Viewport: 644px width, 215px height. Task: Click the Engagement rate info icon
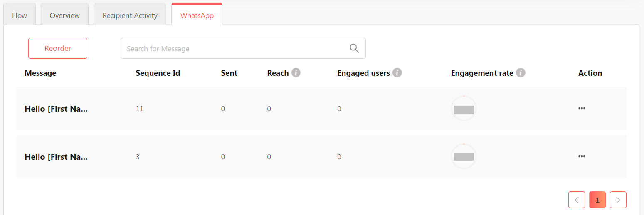pyautogui.click(x=521, y=73)
